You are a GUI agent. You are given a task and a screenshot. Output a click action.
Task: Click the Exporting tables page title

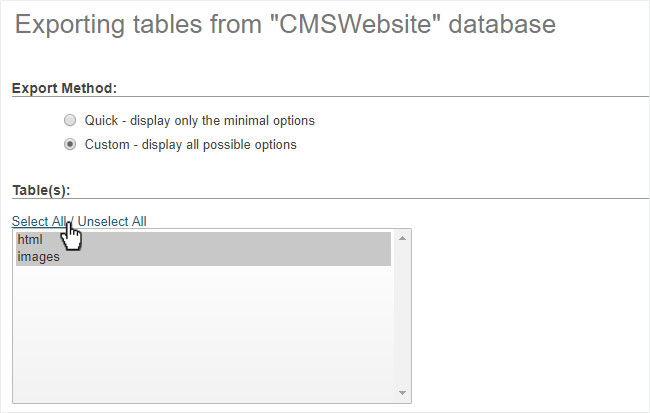pyautogui.click(x=285, y=24)
